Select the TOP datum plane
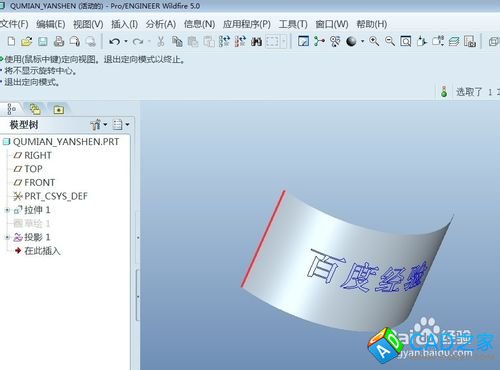This screenshot has height=370, width=500. tap(28, 169)
